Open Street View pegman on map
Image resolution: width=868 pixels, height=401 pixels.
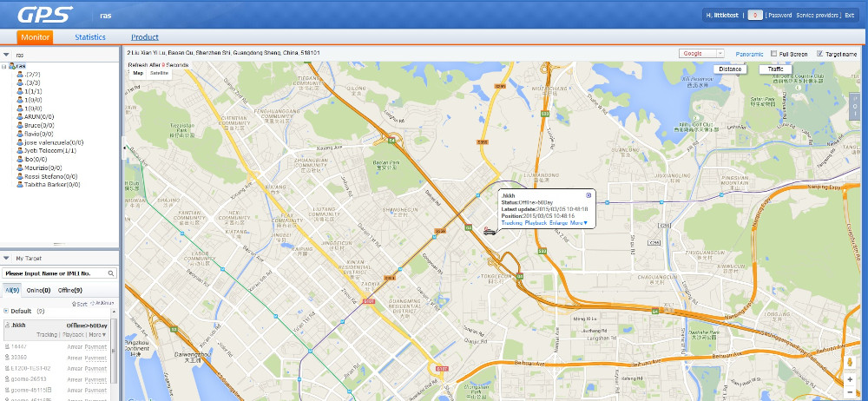tap(850, 362)
